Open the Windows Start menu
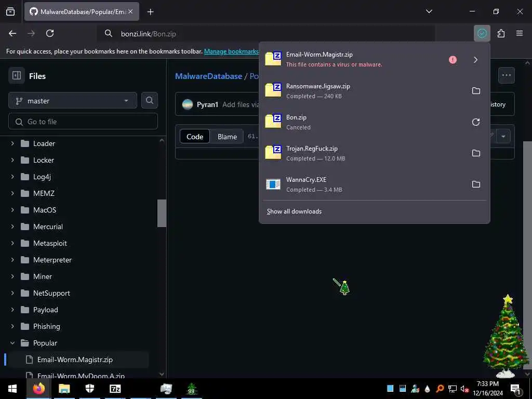Viewport: 532px width, 399px height. coord(12,389)
